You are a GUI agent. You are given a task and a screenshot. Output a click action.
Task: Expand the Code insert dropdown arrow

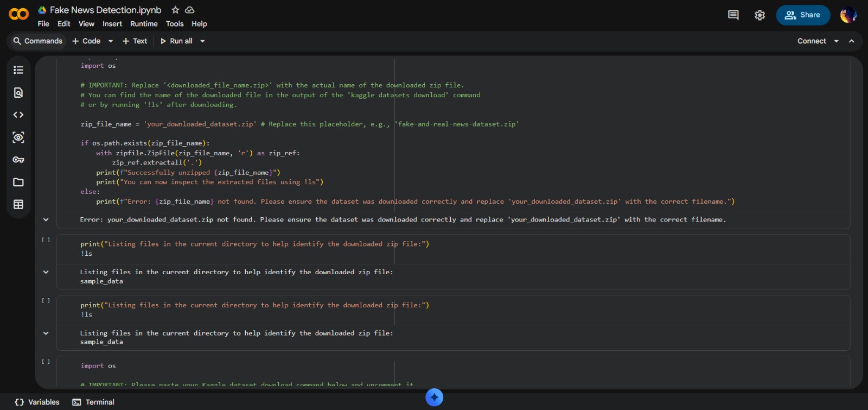(x=111, y=41)
